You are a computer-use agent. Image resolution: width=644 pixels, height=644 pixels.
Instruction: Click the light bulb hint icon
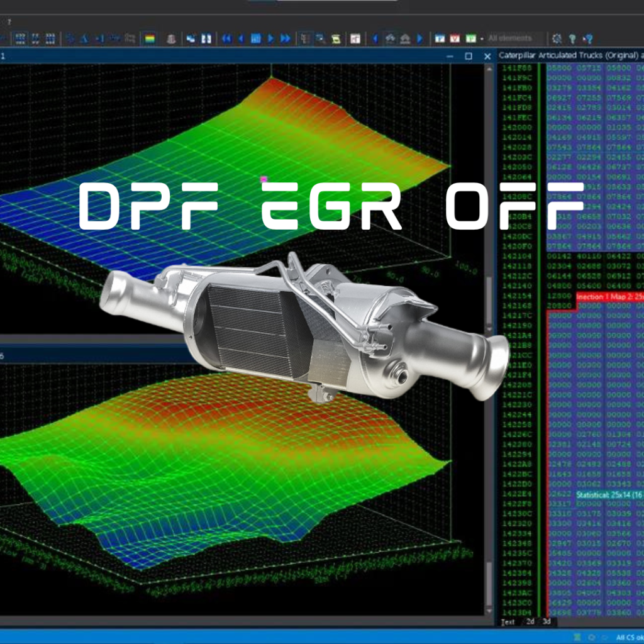tap(572, 38)
